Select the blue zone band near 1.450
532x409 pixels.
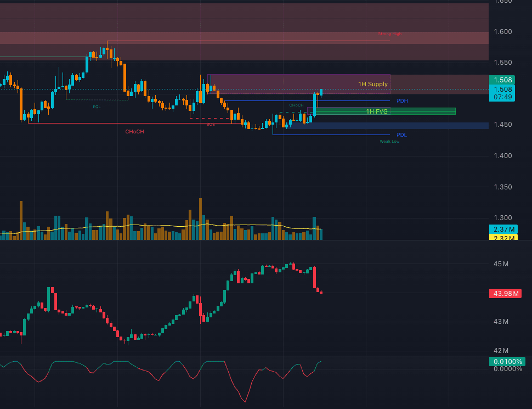point(388,126)
